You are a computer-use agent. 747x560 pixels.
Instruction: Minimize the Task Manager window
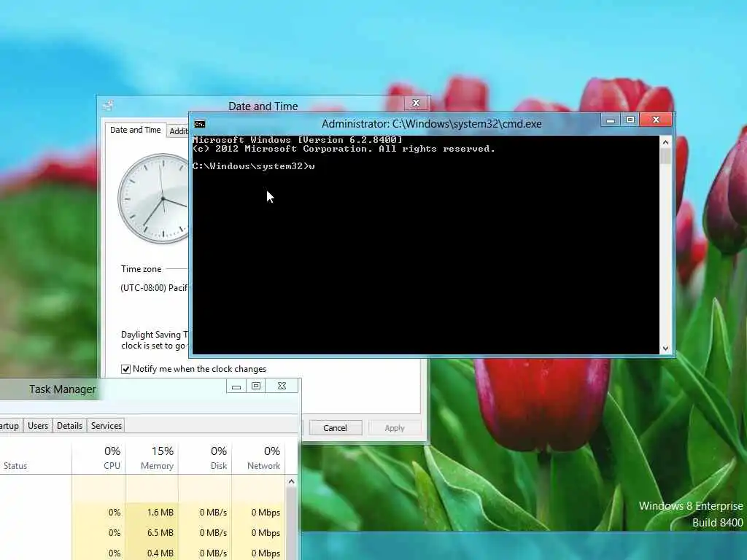236,386
